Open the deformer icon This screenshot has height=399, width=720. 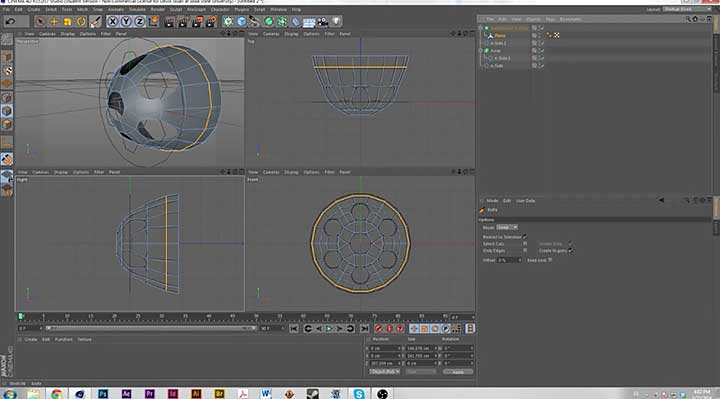click(x=295, y=21)
